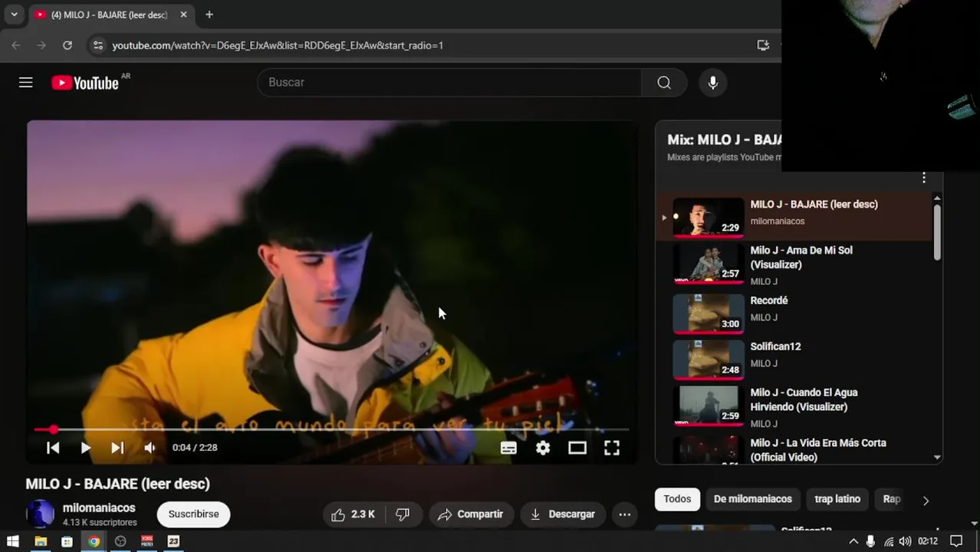Start voice search with microphone icon
980x552 pixels.
pos(713,82)
